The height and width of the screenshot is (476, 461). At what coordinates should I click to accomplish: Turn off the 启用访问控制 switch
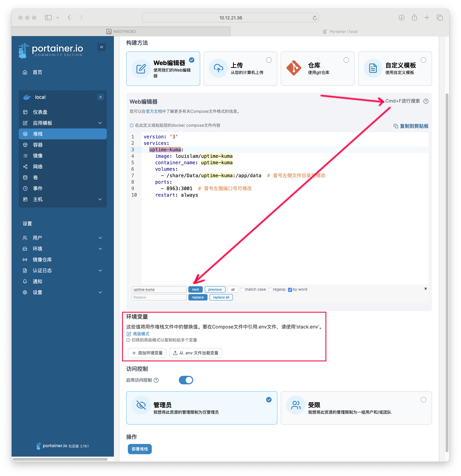pyautogui.click(x=186, y=380)
